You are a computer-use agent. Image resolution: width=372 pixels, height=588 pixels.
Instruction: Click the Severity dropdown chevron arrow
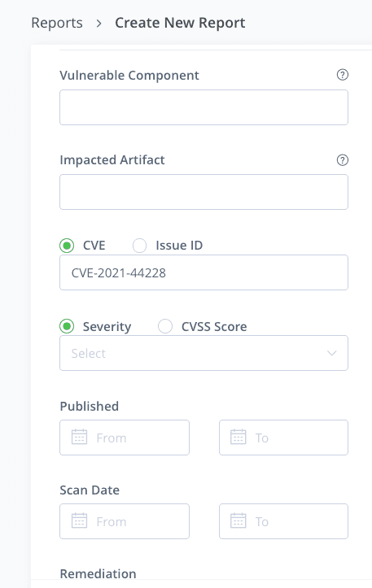[331, 353]
